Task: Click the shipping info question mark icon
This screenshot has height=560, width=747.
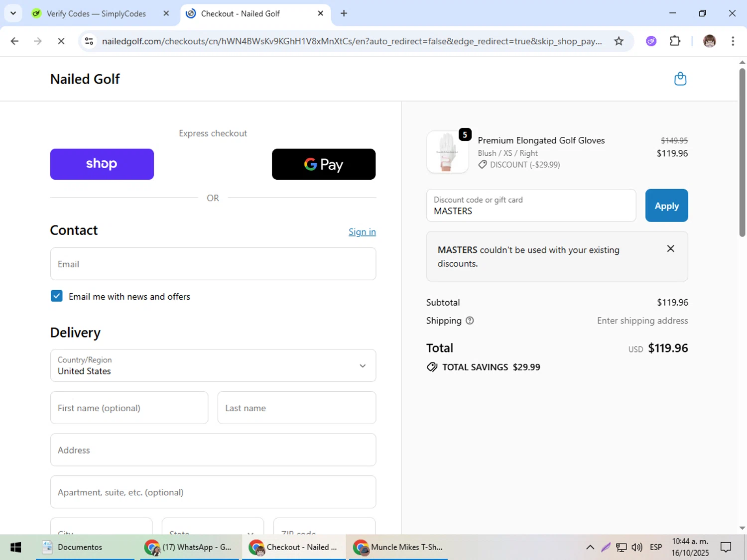Action: coord(469,321)
